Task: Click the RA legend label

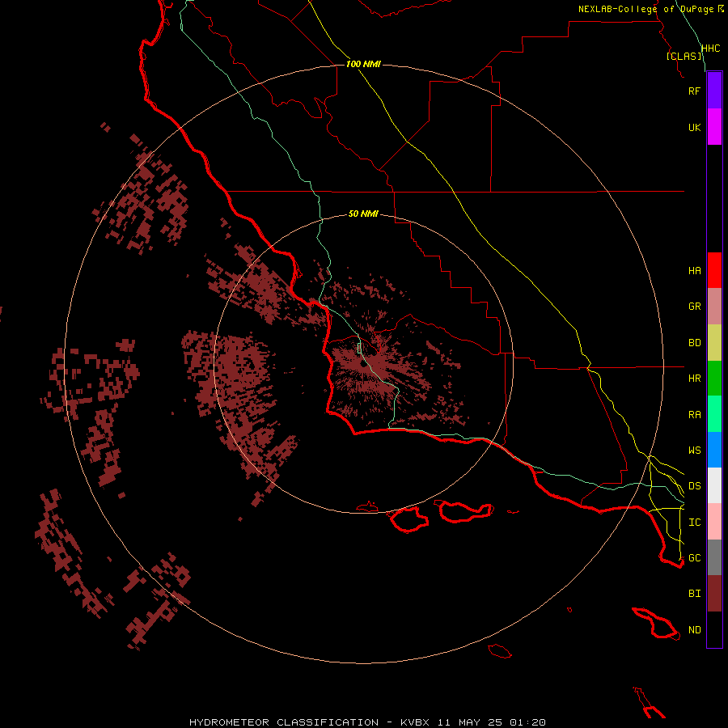Action: (x=694, y=414)
